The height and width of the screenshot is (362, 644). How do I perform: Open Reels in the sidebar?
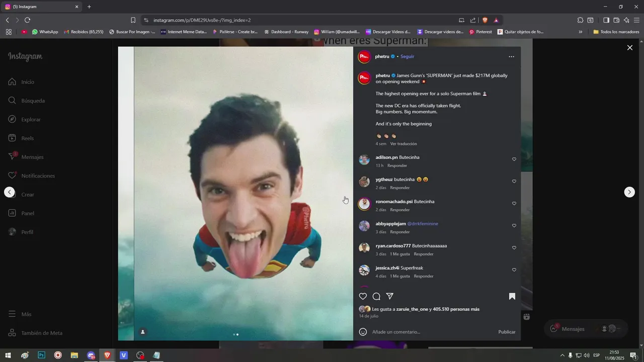pos(21,138)
